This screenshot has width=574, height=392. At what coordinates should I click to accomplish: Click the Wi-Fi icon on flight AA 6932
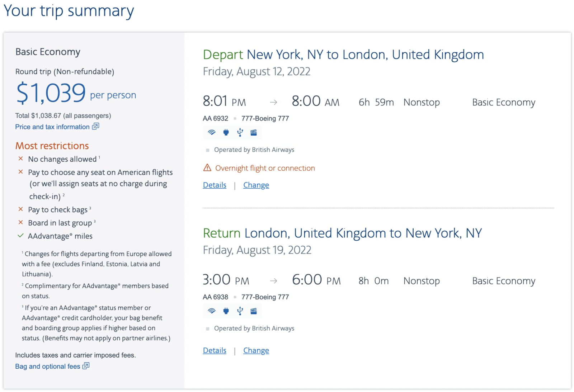[x=212, y=132]
